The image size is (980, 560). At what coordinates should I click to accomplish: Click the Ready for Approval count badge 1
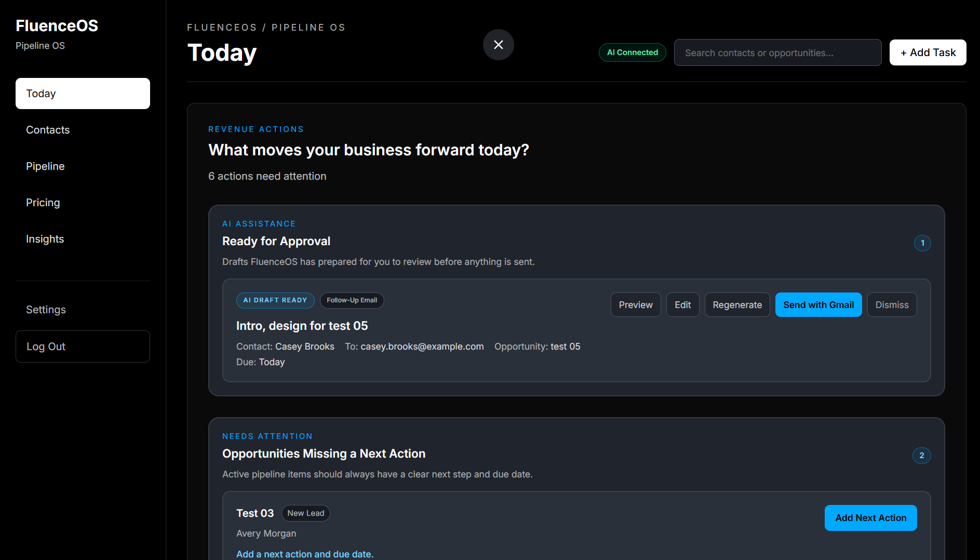click(x=922, y=243)
